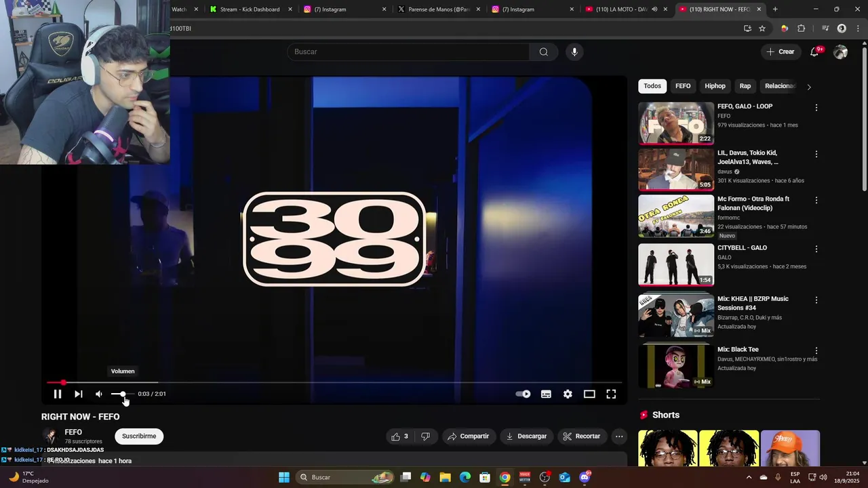Install app icon in address bar
The image size is (868, 488).
tap(747, 28)
